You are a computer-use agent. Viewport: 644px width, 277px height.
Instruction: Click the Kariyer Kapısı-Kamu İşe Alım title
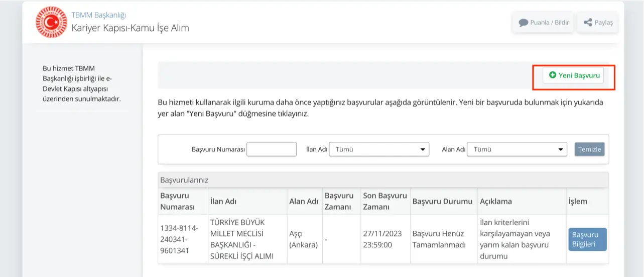click(130, 28)
